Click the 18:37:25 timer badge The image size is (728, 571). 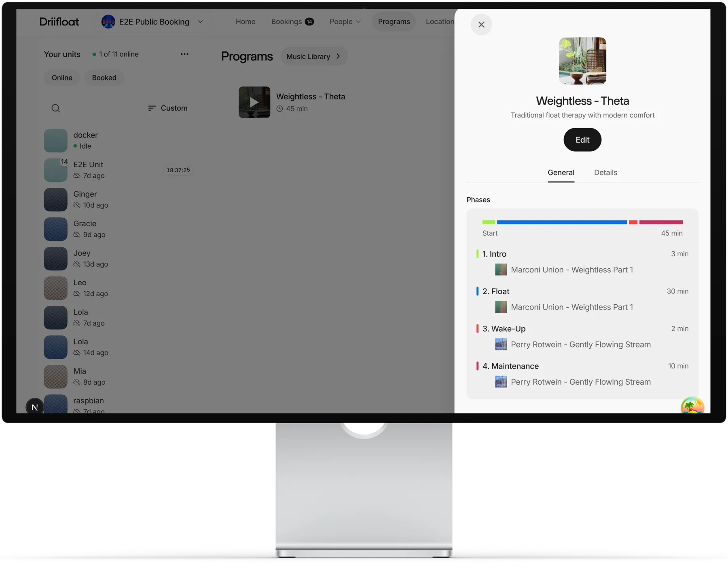click(x=178, y=170)
